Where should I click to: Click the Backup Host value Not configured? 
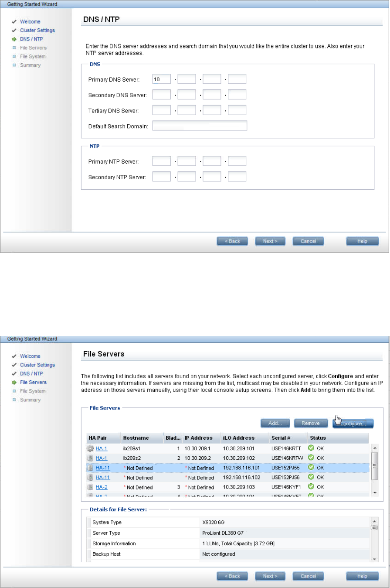(x=219, y=554)
